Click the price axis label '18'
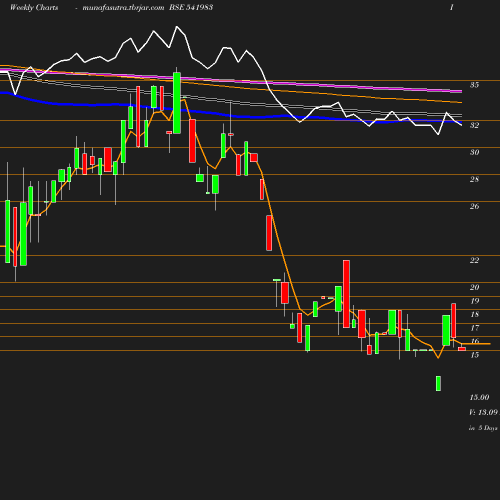Image resolution: width=500 pixels, height=500 pixels. click(x=474, y=314)
